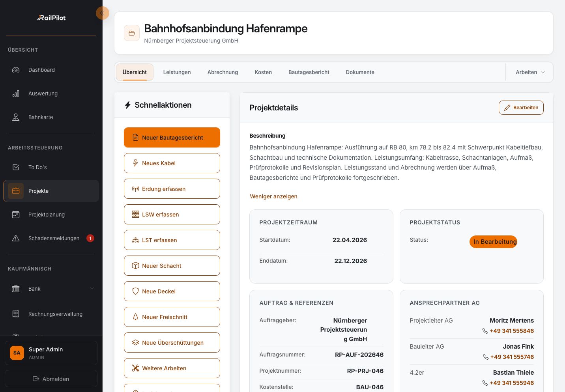
Task: Click the Super Admin profile card
Action: click(51, 353)
